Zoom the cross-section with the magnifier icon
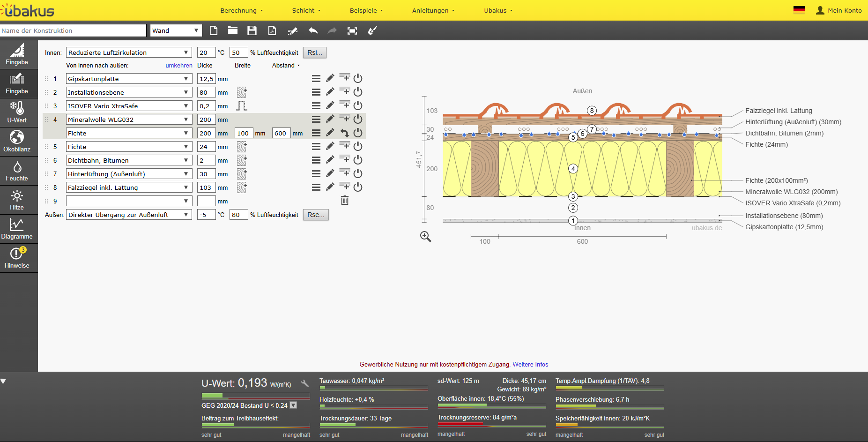 click(425, 237)
